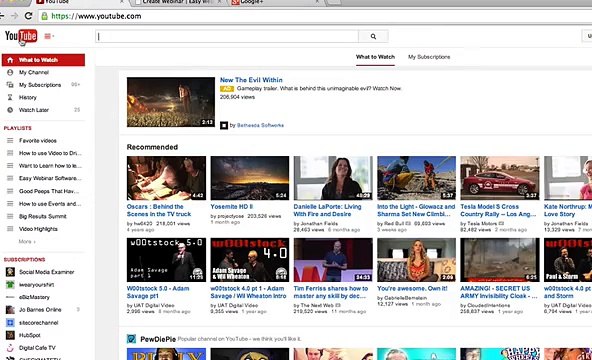Click Yosemite HD II title
Viewport: 592px width, 360px height.
coord(231,206)
